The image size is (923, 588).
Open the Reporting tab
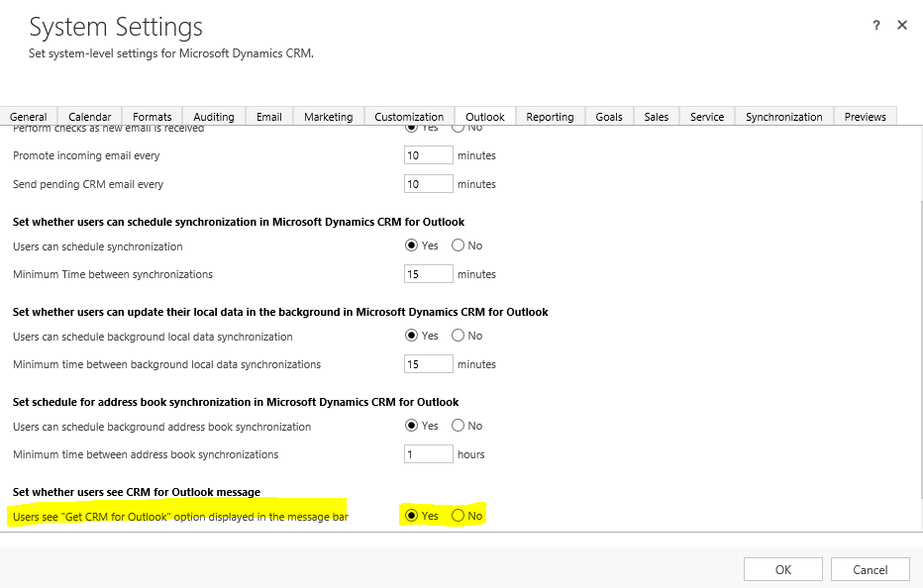[550, 116]
